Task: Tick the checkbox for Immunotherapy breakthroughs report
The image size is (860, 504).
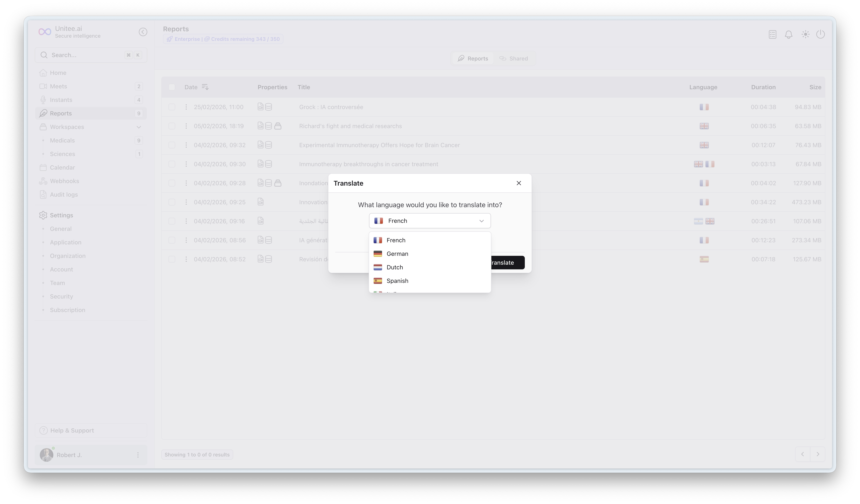Action: tap(172, 164)
